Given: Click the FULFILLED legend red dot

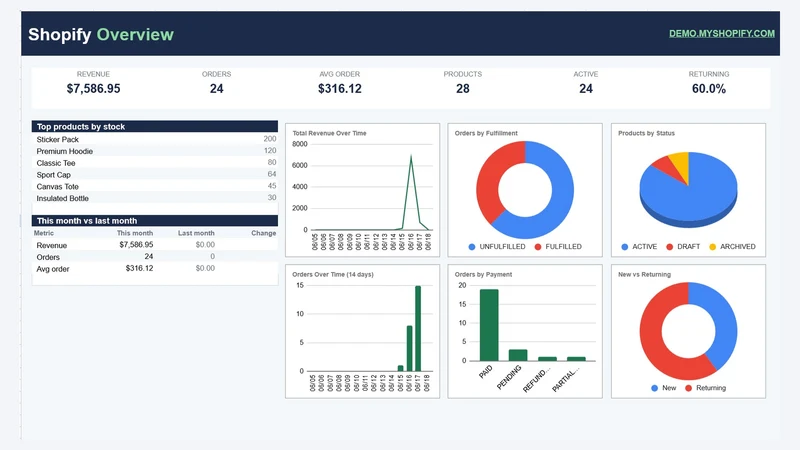Looking at the screenshot, I should coord(538,247).
